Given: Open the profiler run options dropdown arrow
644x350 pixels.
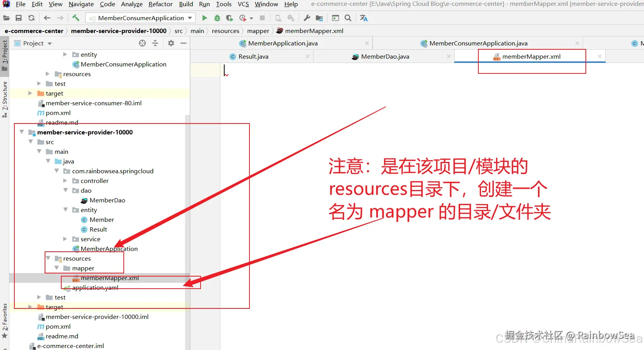Looking at the screenshot, I should point(251,18).
